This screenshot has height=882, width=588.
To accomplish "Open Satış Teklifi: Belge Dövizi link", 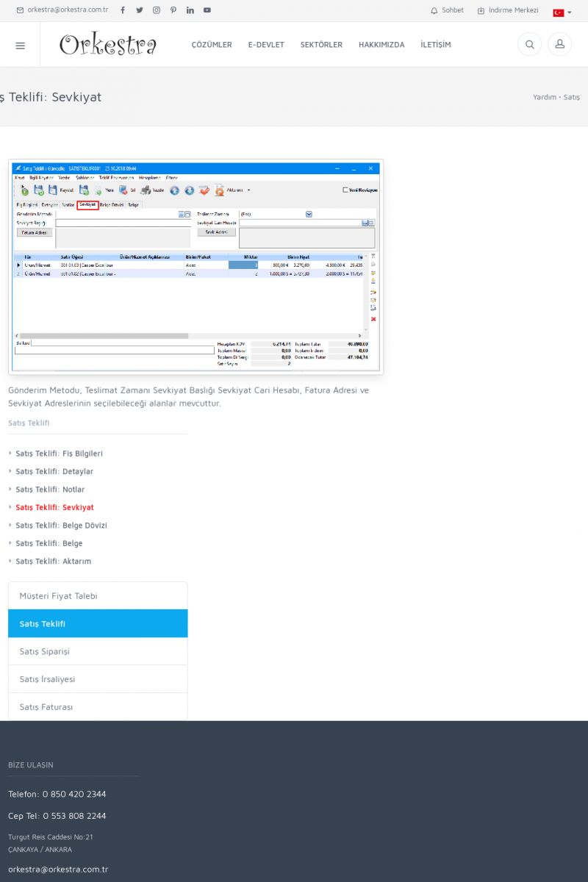I will pyautogui.click(x=61, y=526).
